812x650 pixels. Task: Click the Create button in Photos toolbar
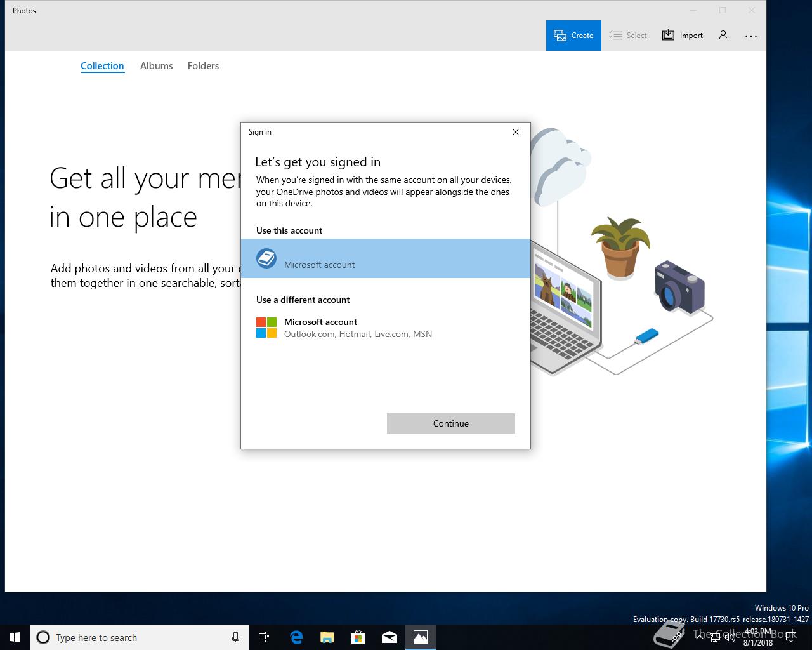click(x=573, y=36)
